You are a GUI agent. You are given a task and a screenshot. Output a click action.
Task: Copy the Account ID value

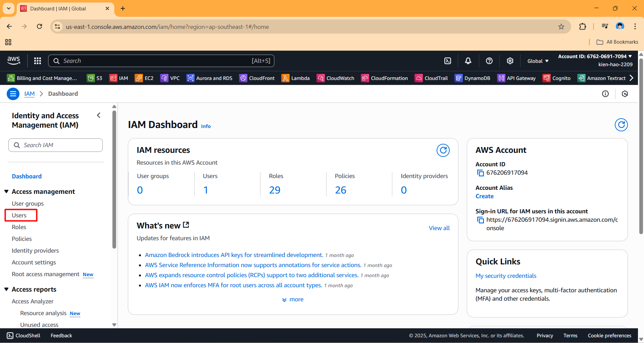pos(480,173)
